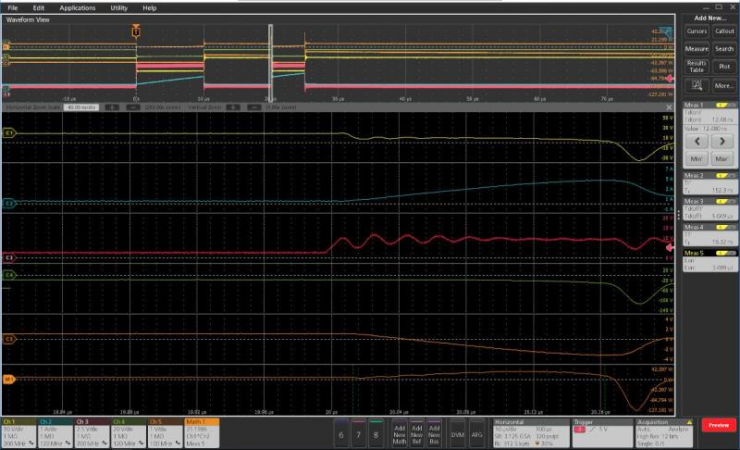Open the Applications menu
740x450 pixels.
(x=77, y=7)
